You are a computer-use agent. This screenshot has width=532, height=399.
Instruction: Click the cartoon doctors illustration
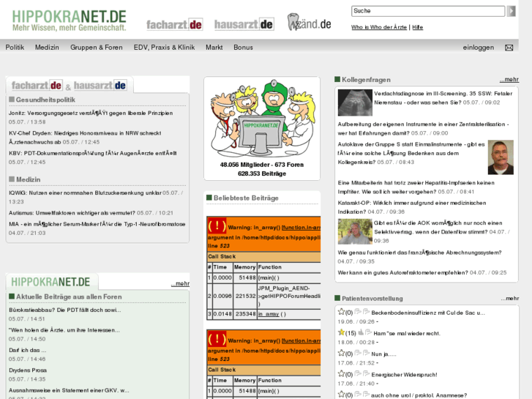[x=261, y=118]
